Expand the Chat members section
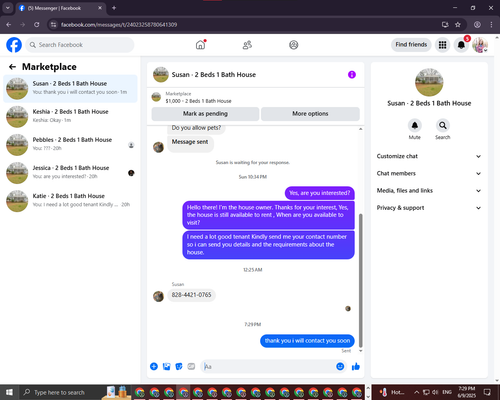The height and width of the screenshot is (400, 500). click(429, 173)
